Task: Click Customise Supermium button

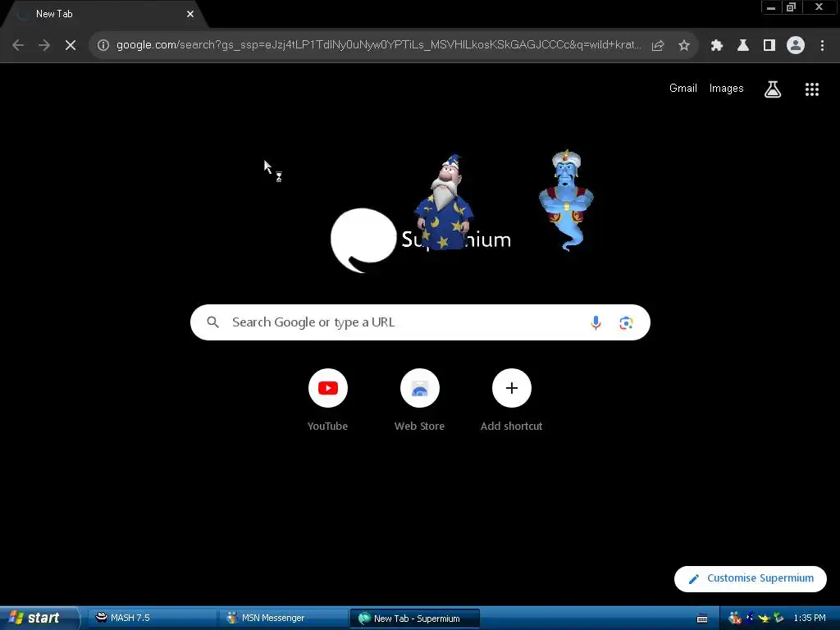Action: [751, 578]
